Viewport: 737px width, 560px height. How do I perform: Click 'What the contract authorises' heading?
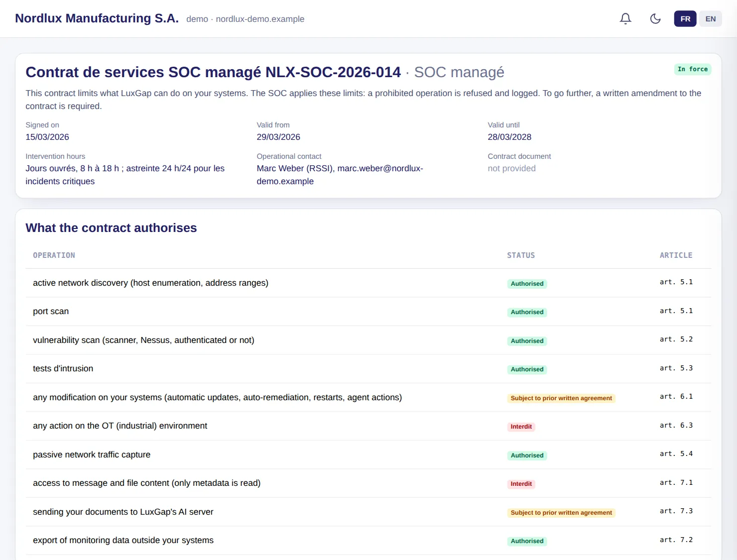point(111,228)
